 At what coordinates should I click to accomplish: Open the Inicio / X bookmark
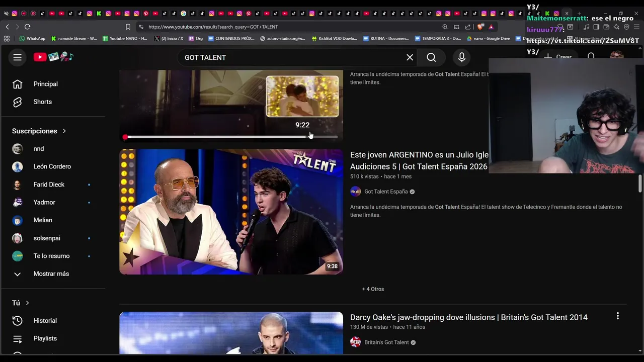click(169, 38)
